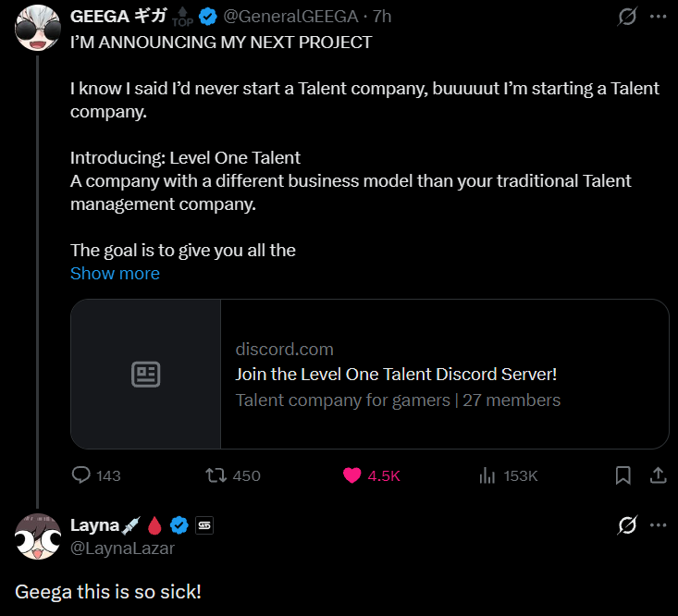
Task: Open Level One Talent Discord link card
Action: point(370,374)
